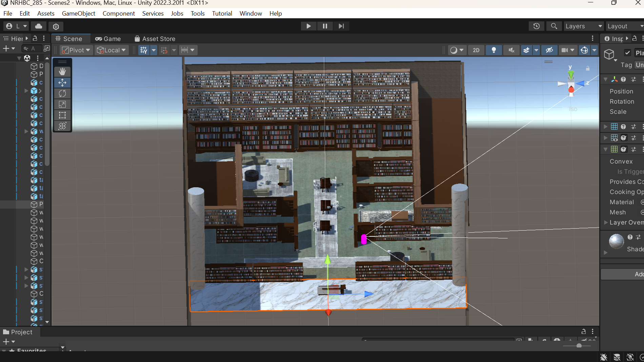Screen dimensions: 644x362
Task: Click the scene gizmo Z axis cone
Action: click(x=581, y=83)
